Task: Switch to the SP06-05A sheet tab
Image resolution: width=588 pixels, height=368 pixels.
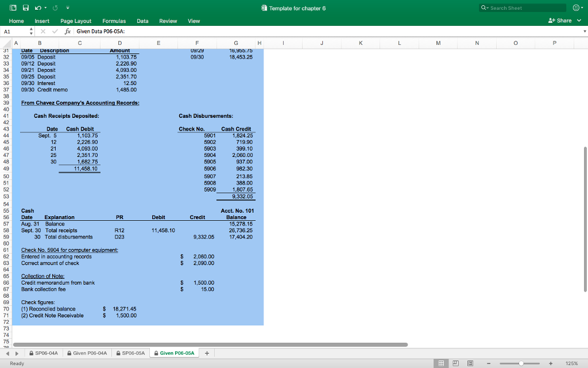Action: [132, 353]
